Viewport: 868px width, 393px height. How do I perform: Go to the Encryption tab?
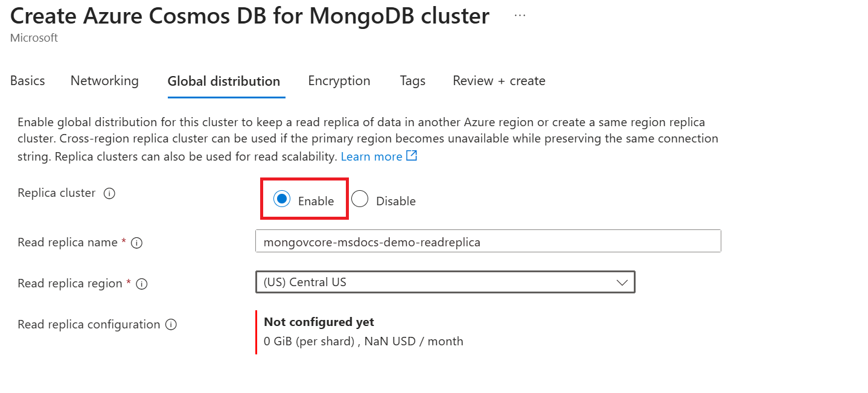point(339,81)
